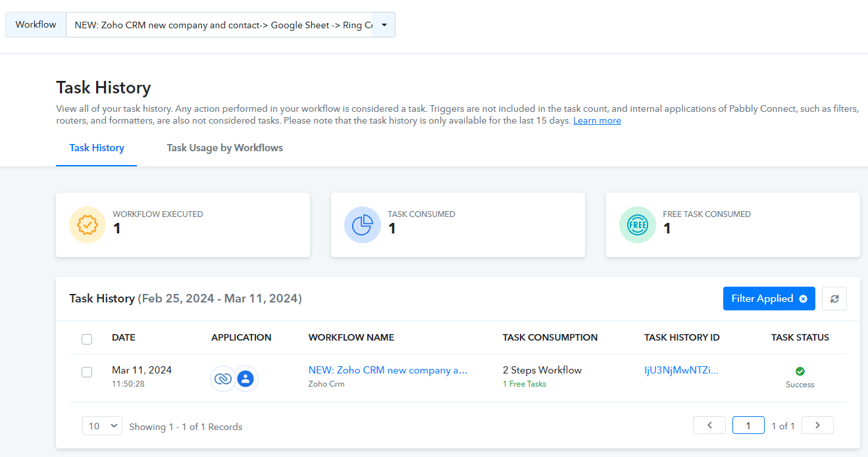Click the TASK STATUS column header

[x=800, y=337]
